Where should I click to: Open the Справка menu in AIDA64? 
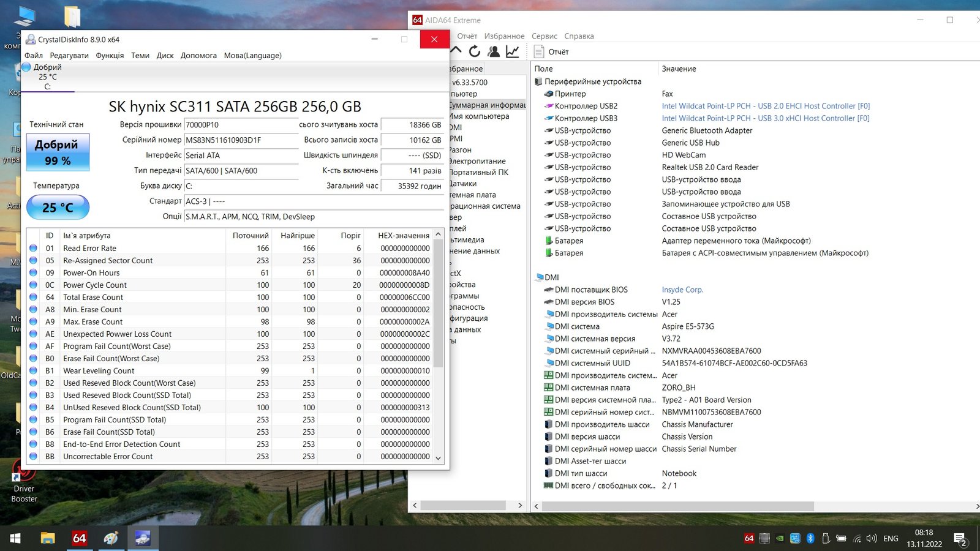pos(579,36)
